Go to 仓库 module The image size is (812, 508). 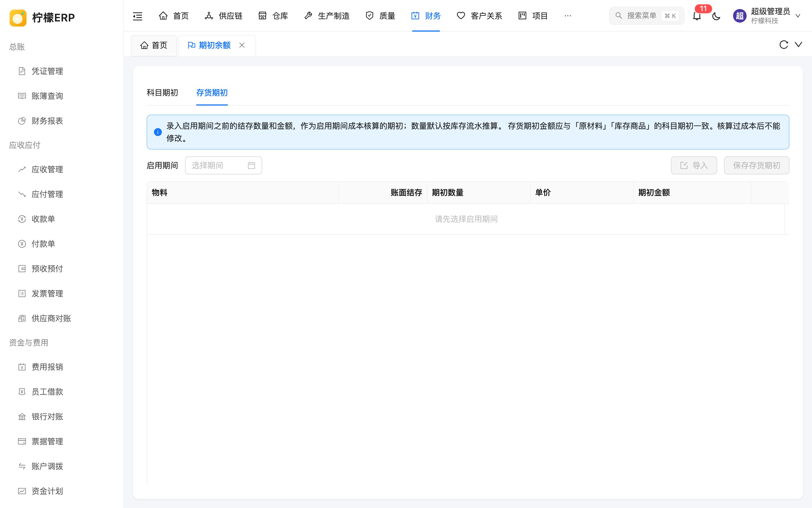click(273, 16)
